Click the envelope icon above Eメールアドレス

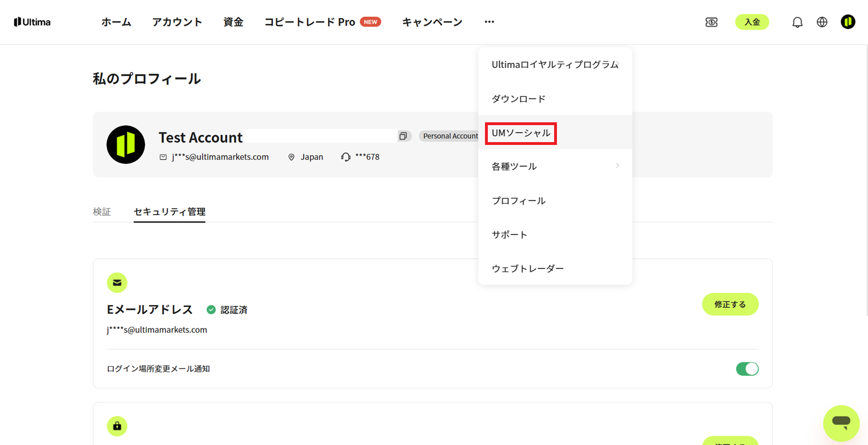pos(117,283)
